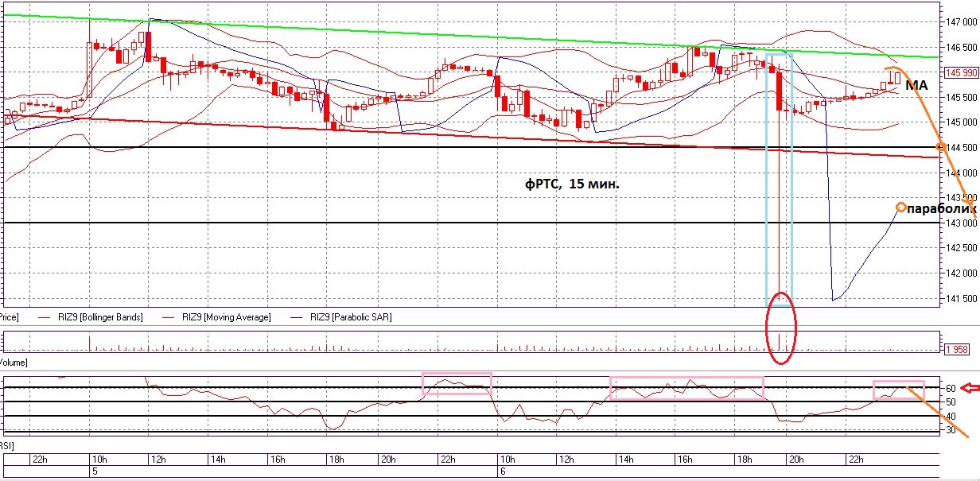Click the RSI axis level 30
Viewport: 980px width, 481px height.
pos(950,430)
